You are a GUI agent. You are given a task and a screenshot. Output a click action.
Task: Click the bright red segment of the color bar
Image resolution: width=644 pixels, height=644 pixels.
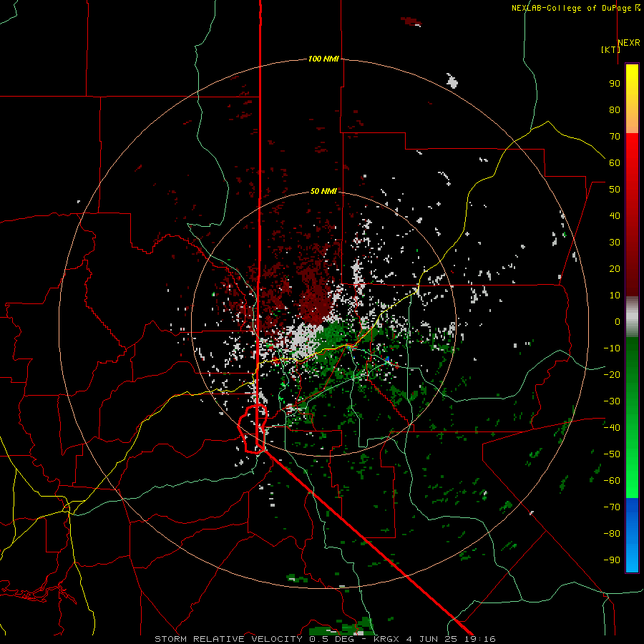click(632, 165)
